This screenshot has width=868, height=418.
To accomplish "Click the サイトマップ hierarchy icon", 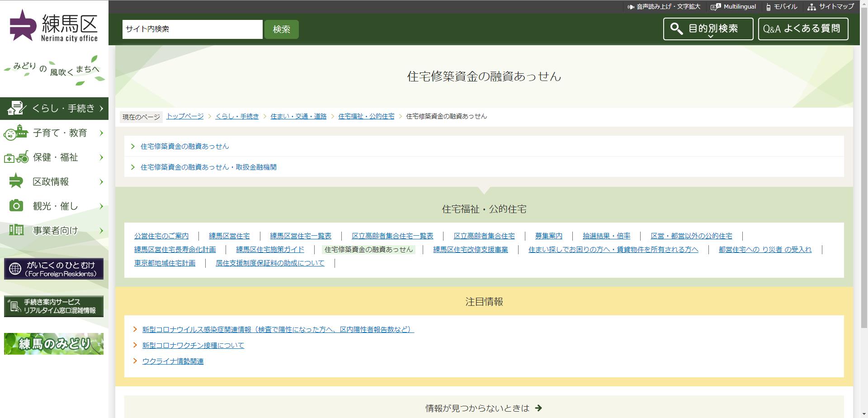I will 811,7.
